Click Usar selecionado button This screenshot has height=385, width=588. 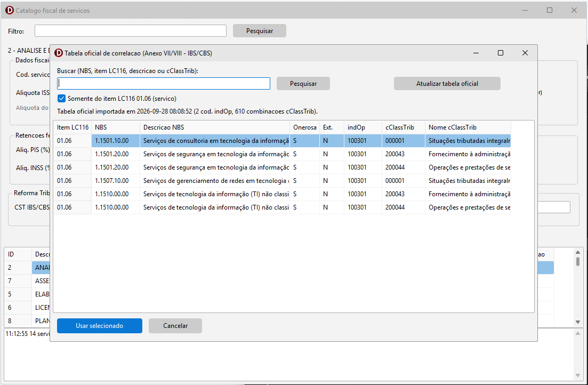click(99, 326)
